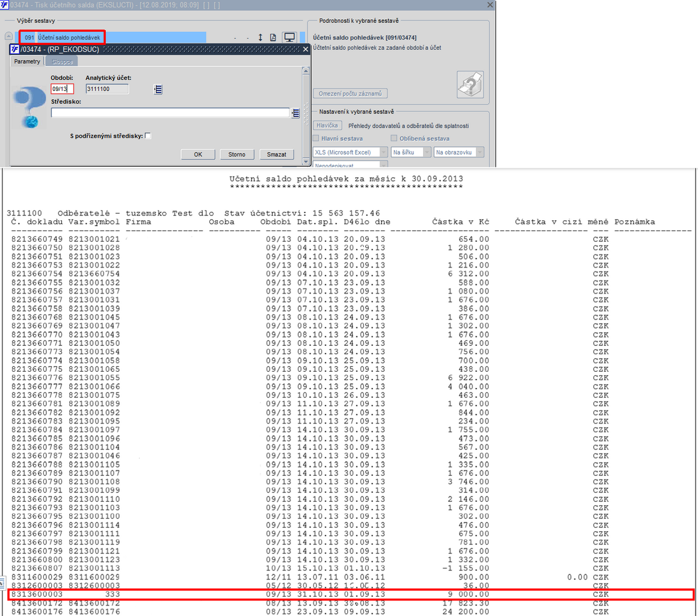Click the app logo in the main window title bar
The height and width of the screenshot is (616, 698).
tap(4, 5)
